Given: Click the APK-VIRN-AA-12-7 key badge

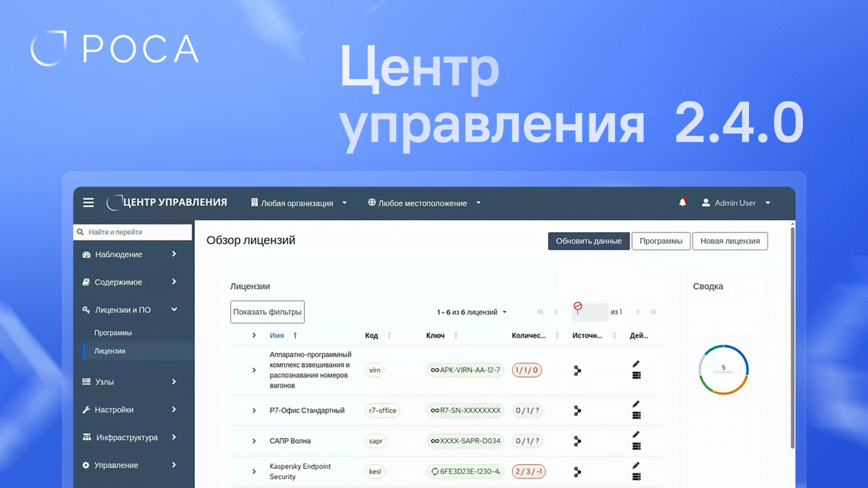Looking at the screenshot, I should (465, 370).
